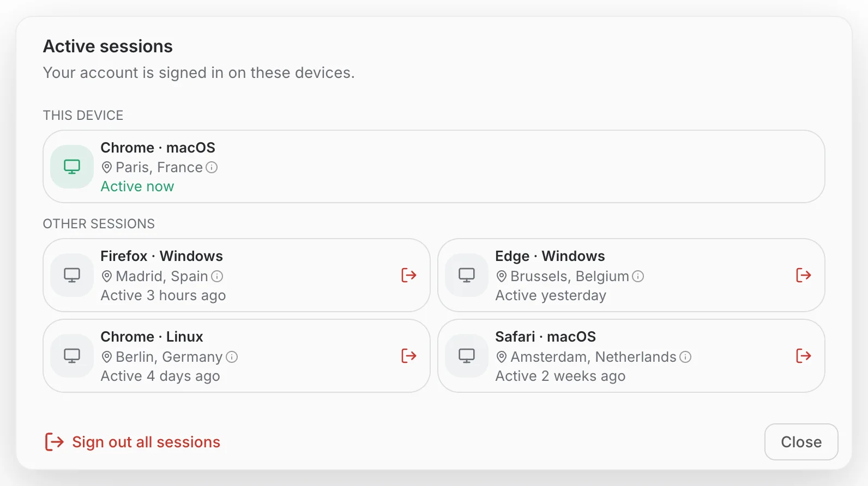This screenshot has height=486, width=868.
Task: Click the pin icon beside Berlin, Germany
Action: (107, 357)
